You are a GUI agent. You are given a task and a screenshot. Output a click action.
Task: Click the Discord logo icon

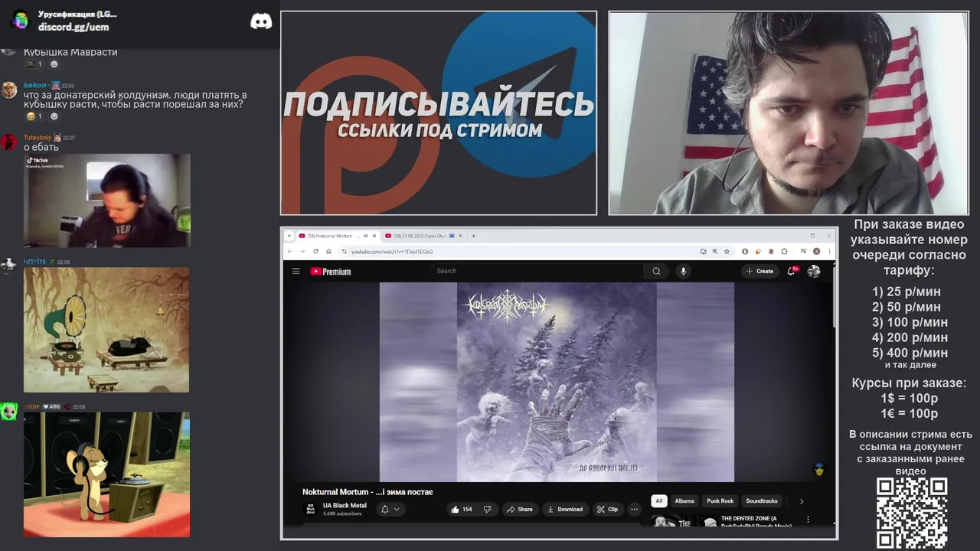[x=261, y=21]
